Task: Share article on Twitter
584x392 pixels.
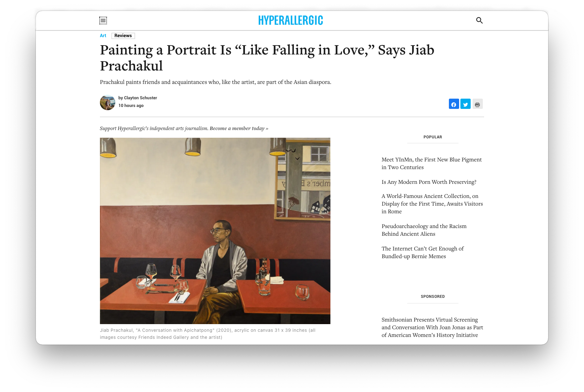Action: (466, 104)
